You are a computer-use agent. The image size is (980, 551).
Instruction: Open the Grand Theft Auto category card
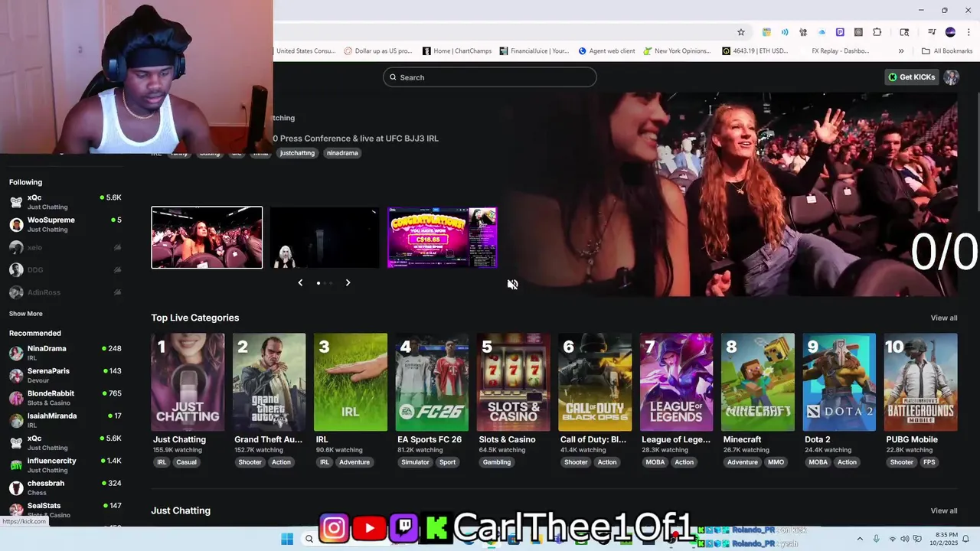point(269,382)
